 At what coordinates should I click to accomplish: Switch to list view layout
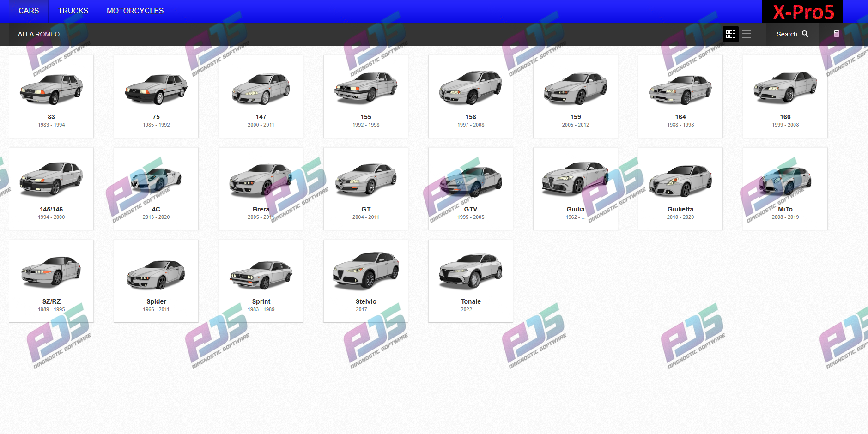747,34
